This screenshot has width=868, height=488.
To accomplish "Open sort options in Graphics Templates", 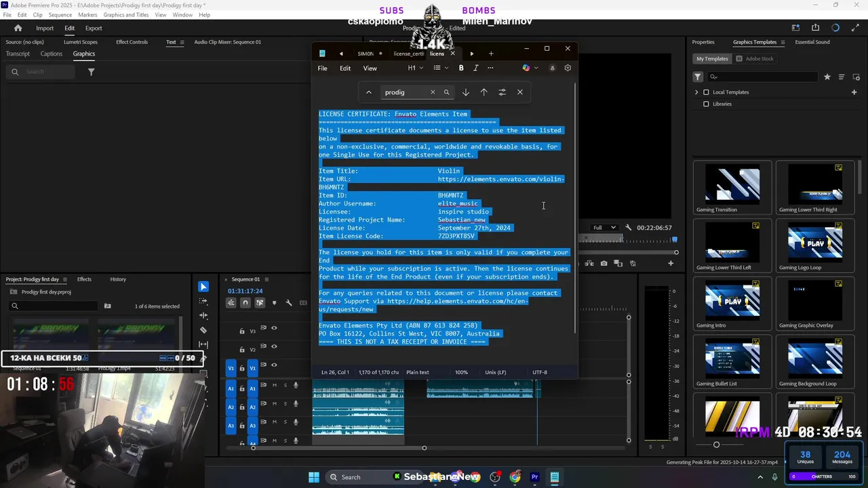I will pos(842,77).
